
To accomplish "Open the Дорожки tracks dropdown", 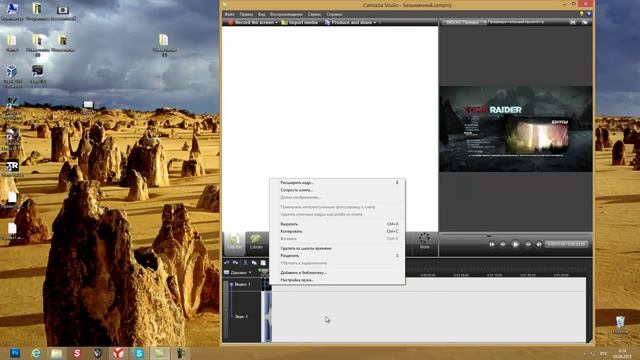I will pyautogui.click(x=238, y=272).
